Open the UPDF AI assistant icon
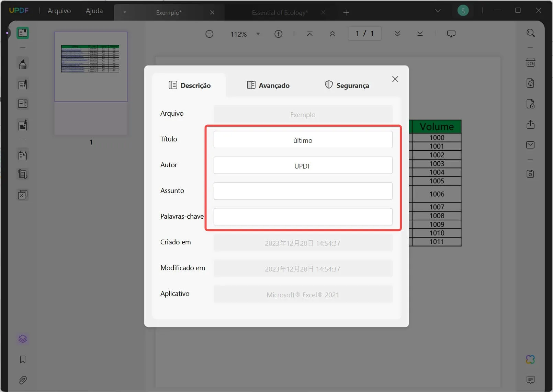Image resolution: width=553 pixels, height=392 pixels. click(531, 359)
